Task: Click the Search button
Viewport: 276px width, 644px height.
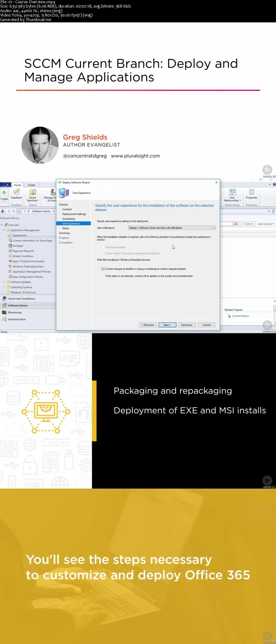Action: pyautogui.click(x=247, y=224)
